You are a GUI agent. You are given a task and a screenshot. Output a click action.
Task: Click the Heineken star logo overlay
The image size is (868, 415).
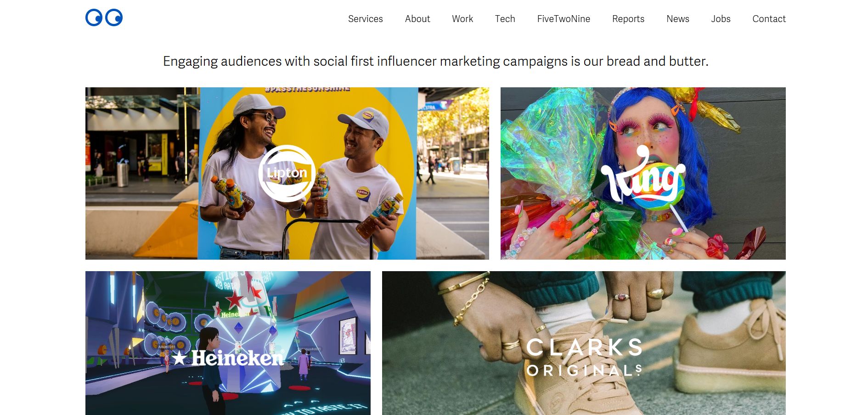point(228,358)
